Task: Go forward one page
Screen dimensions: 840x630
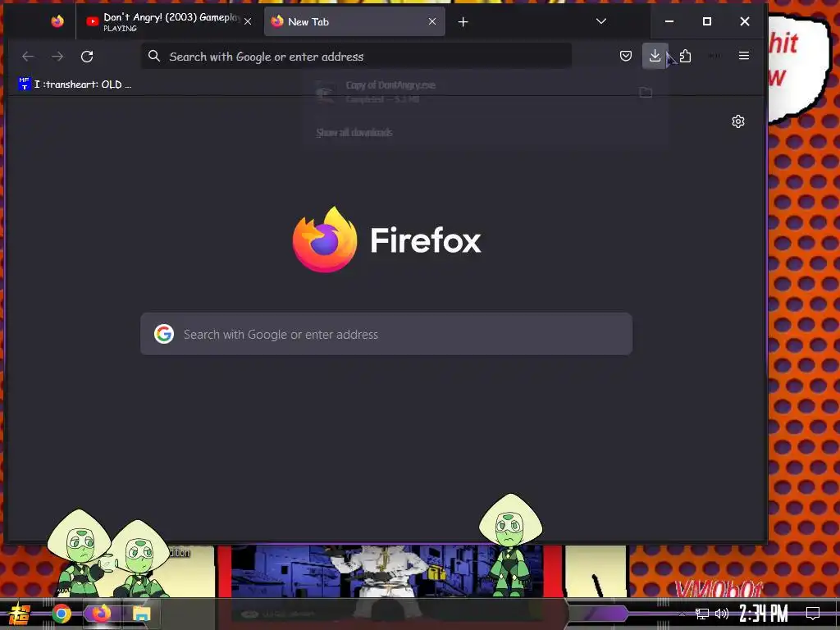Action: 58,57
